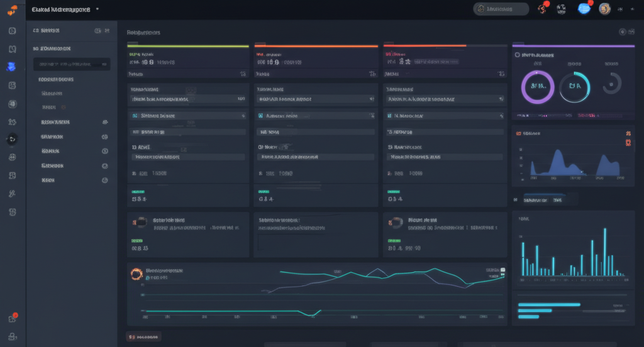Toggle the teal checkbox in the red column
Viewport: 644px width, 347px height.
click(x=390, y=116)
